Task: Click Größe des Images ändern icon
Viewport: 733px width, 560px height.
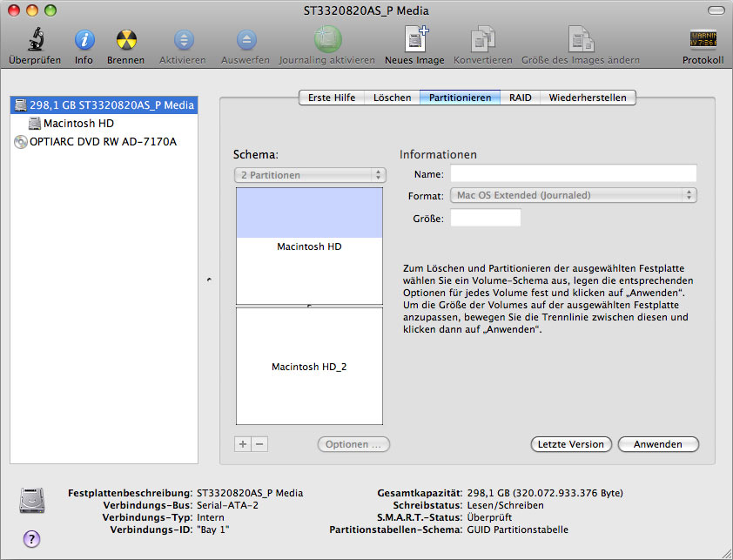Action: coord(581,39)
